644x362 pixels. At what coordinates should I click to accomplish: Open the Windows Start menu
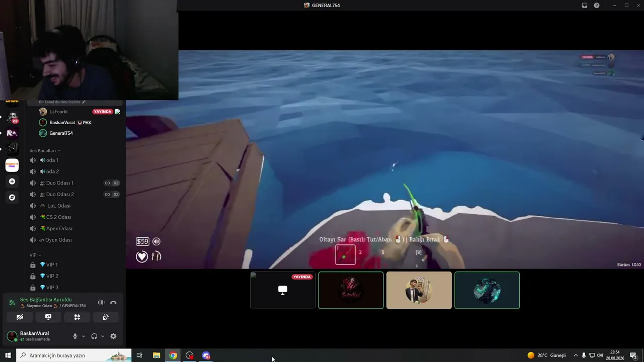pos(8,355)
